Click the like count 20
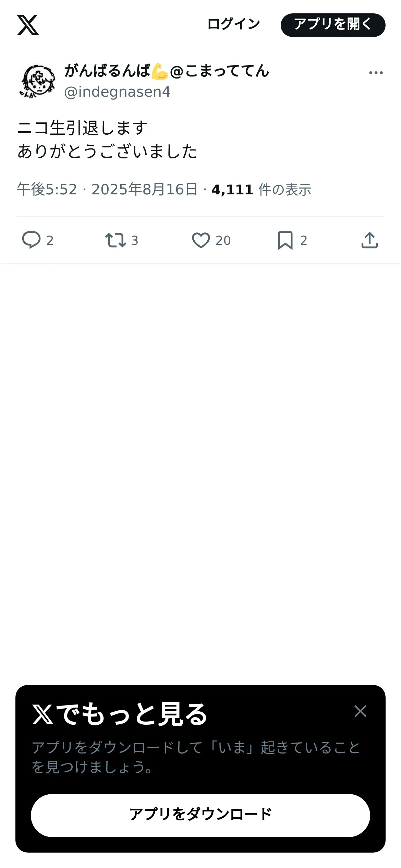The height and width of the screenshot is (868, 401). point(223,241)
